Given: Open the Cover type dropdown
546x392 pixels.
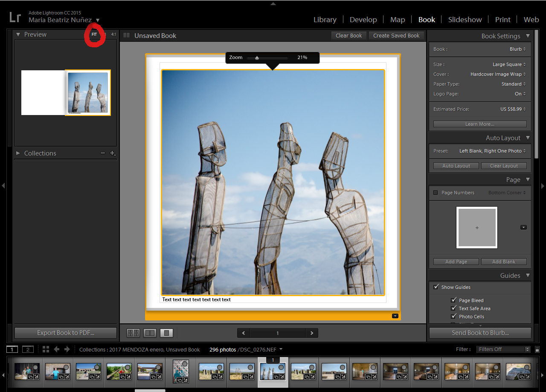Looking at the screenshot, I should (x=498, y=74).
